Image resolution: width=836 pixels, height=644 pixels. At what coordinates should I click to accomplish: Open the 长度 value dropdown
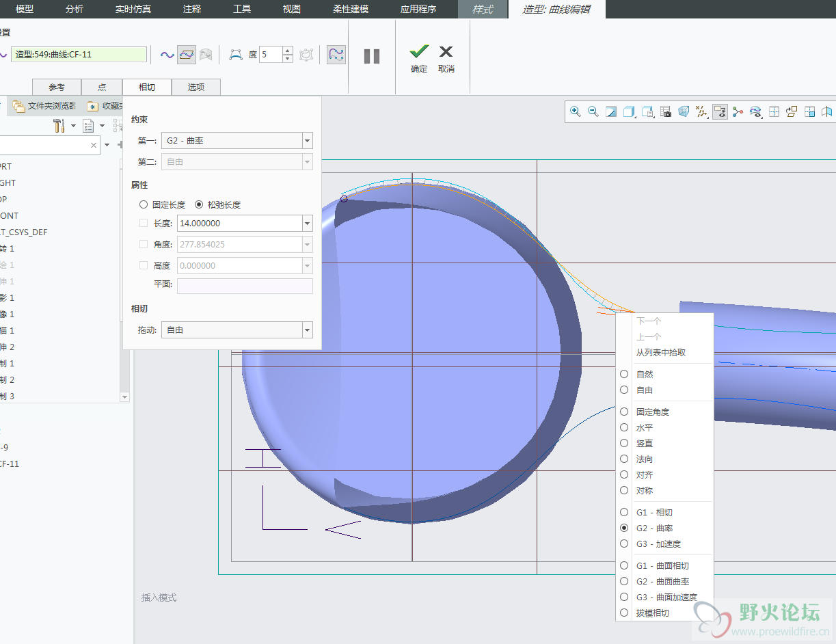click(x=307, y=223)
